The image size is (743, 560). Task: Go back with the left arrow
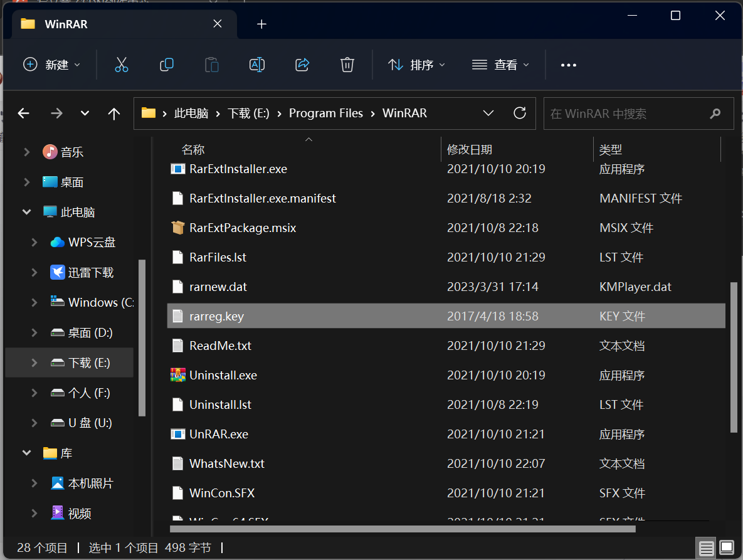tap(24, 114)
